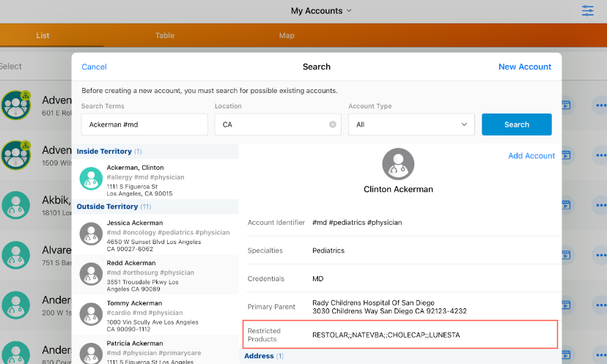Image resolution: width=607 pixels, height=364 pixels.
Task: Click the New Account link
Action: 524,67
